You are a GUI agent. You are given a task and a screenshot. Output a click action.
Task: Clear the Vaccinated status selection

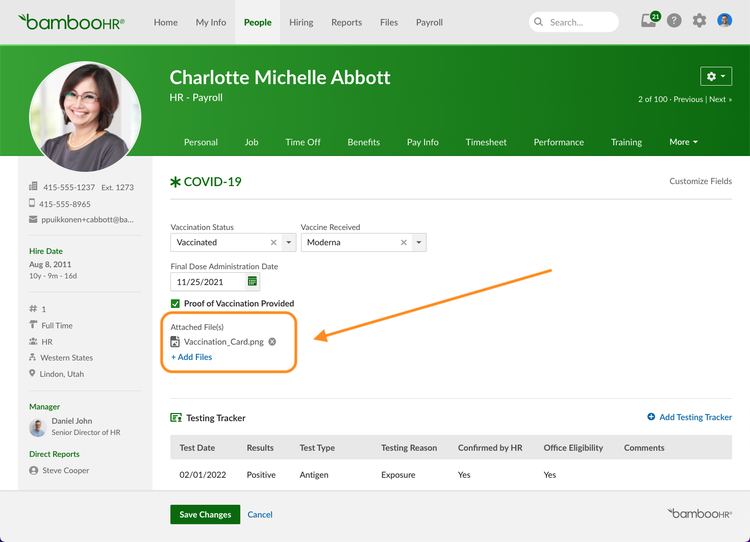(274, 242)
